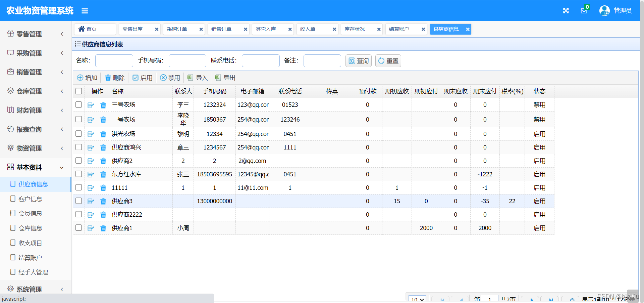Check the 供应商鸿兴 row checkbox
This screenshot has width=644, height=303.
pyautogui.click(x=79, y=147)
